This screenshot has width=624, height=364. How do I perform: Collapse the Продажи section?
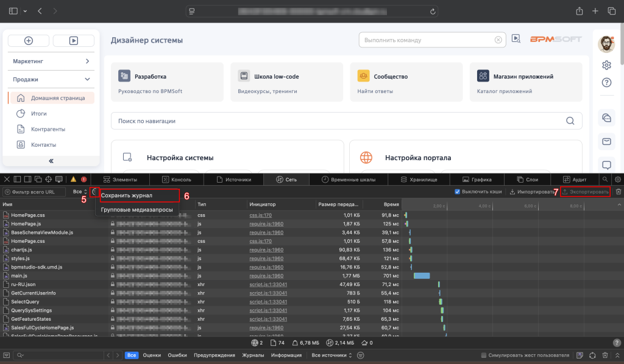click(51, 80)
